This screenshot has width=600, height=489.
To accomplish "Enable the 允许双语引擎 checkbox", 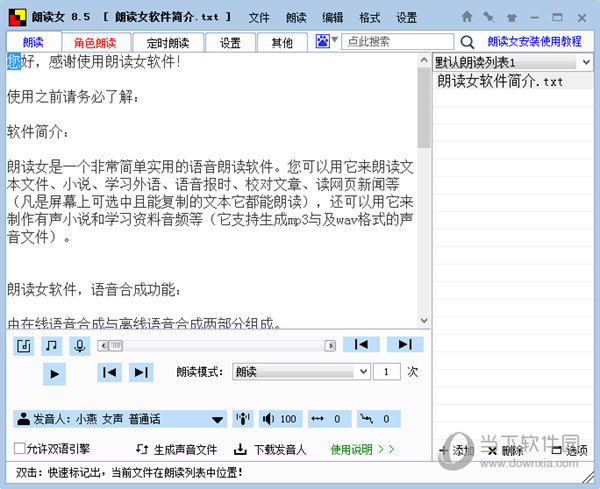I will (x=20, y=449).
